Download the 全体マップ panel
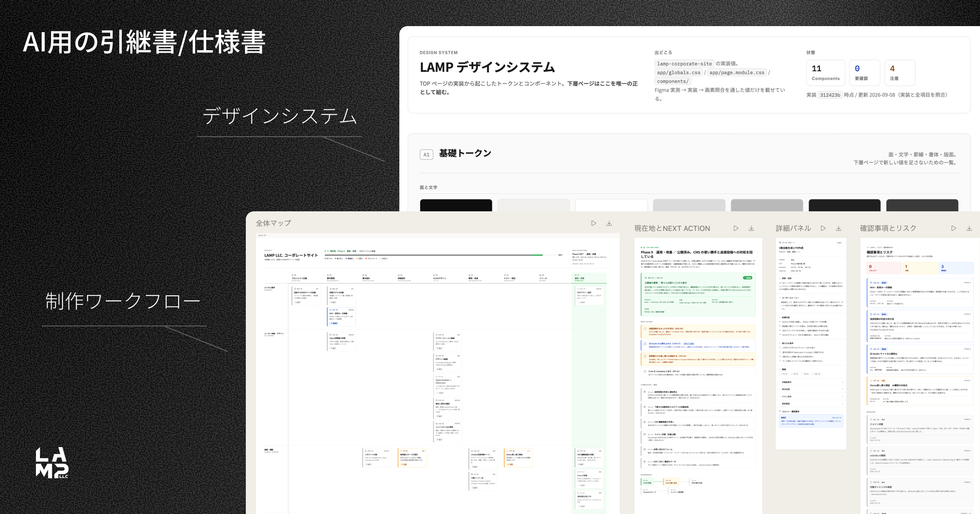 click(609, 223)
